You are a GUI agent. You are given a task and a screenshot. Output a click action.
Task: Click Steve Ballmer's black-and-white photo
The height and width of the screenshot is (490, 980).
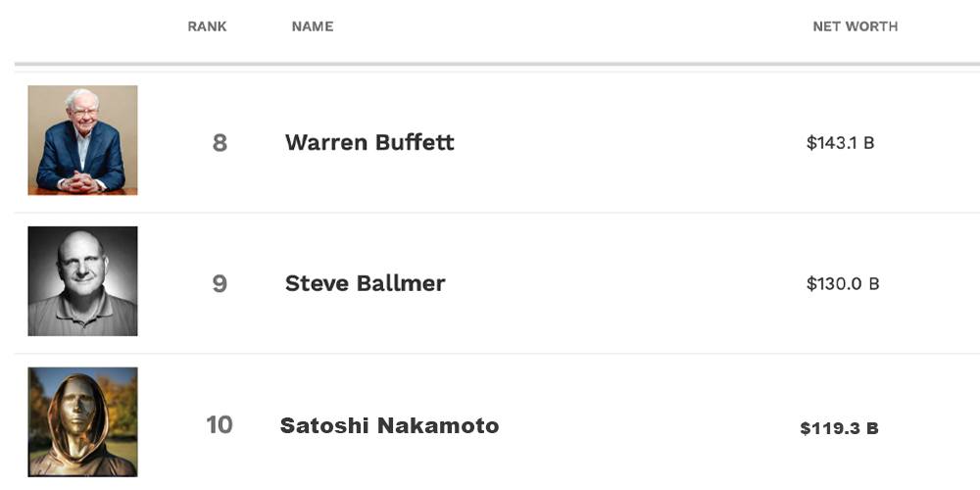click(82, 281)
